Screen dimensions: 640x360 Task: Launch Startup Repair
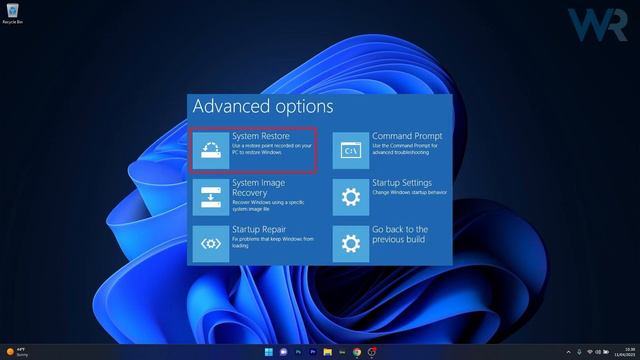pyautogui.click(x=253, y=243)
